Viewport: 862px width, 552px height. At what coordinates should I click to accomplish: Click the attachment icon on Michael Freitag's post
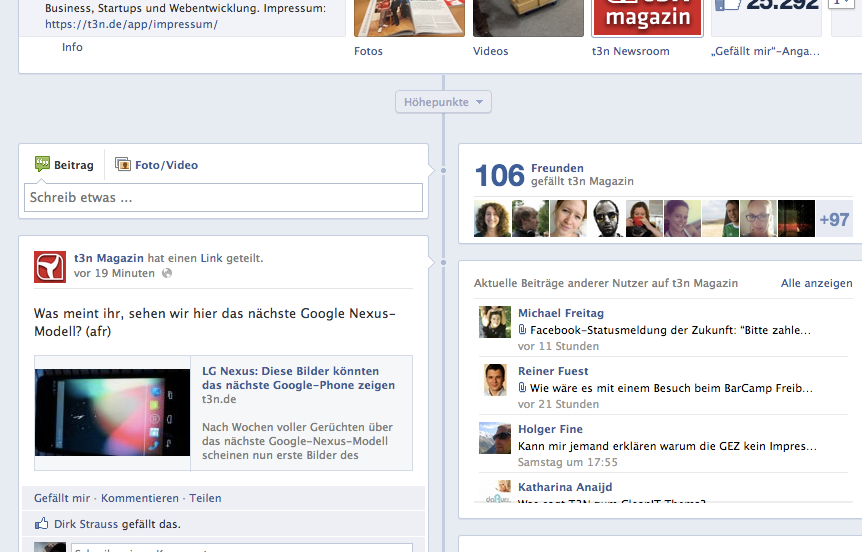[522, 329]
